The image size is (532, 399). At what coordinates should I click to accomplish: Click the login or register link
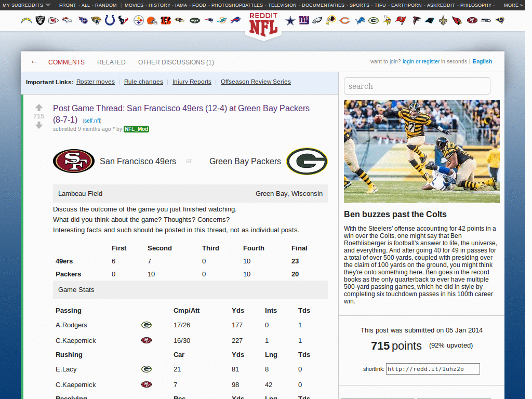(421, 61)
